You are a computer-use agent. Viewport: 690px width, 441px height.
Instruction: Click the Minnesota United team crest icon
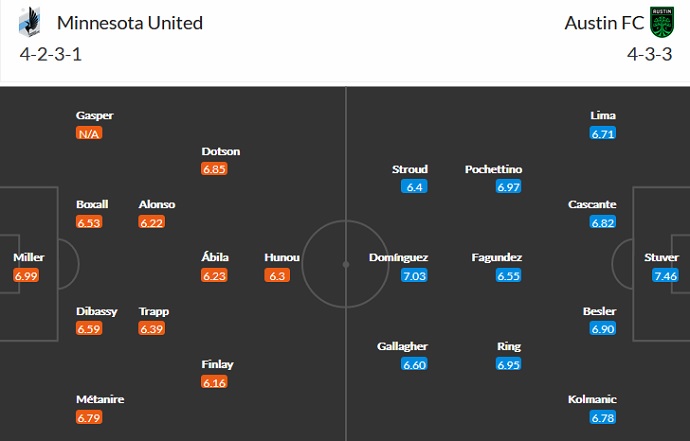click(31, 22)
